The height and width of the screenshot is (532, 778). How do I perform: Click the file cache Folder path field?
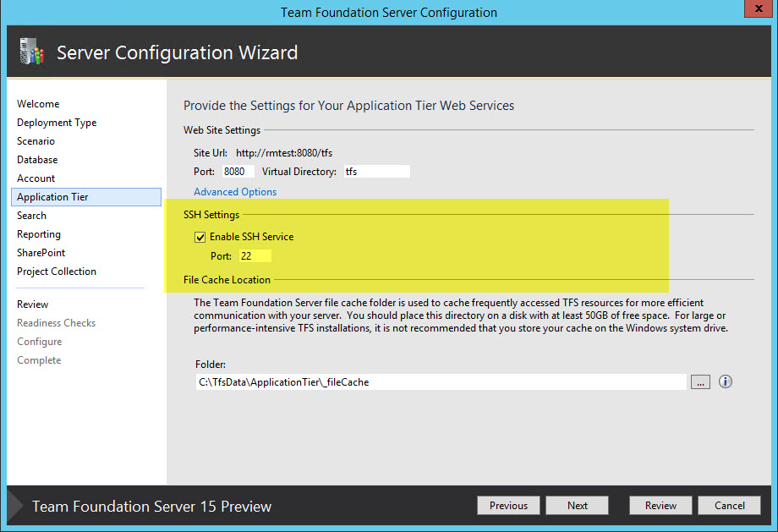[x=441, y=382]
